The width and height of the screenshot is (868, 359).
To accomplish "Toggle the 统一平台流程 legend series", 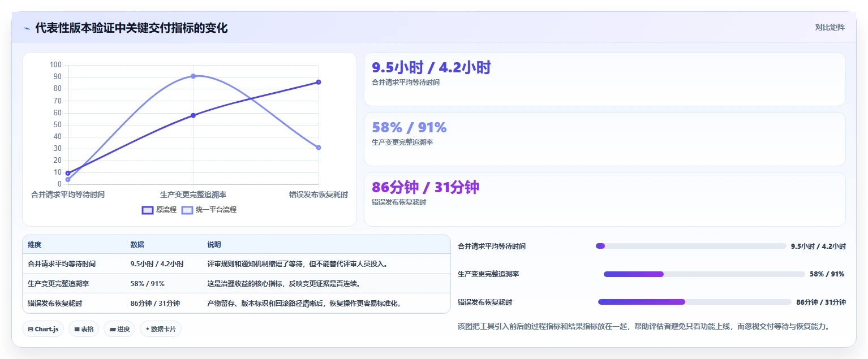I will pyautogui.click(x=209, y=210).
